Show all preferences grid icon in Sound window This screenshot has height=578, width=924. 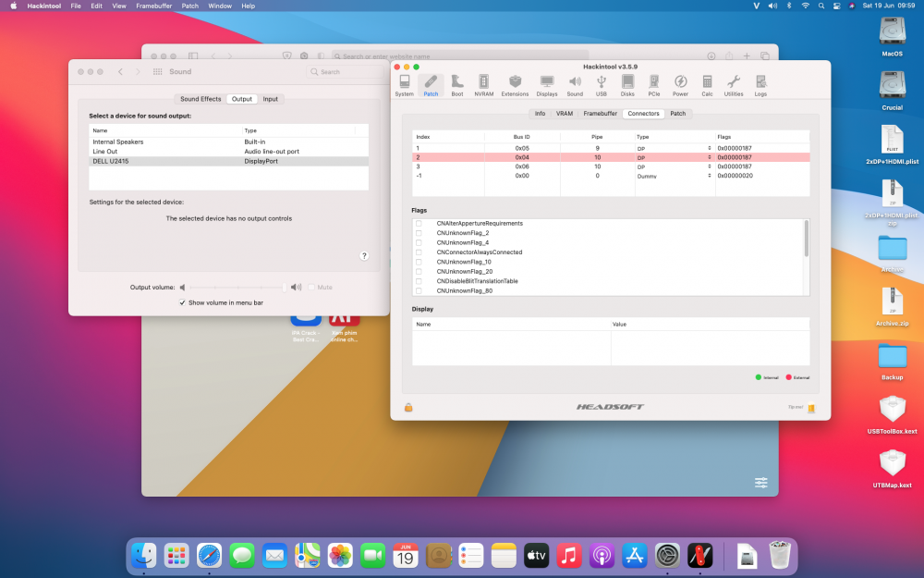point(157,71)
